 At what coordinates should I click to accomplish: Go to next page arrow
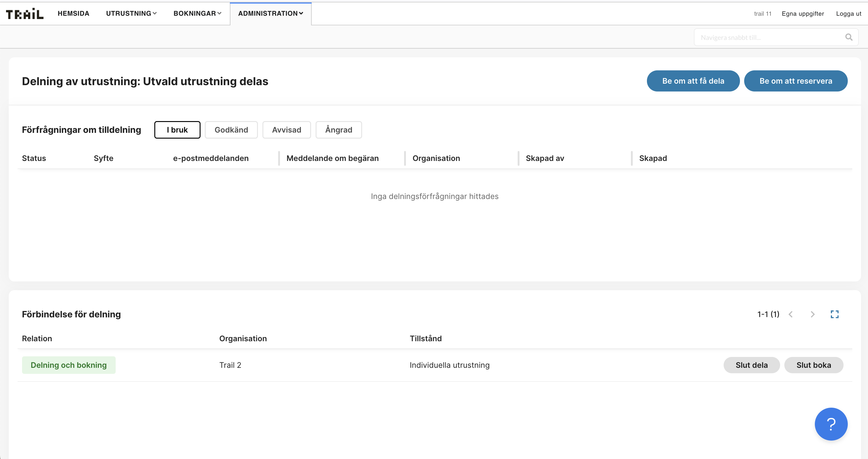(812, 314)
